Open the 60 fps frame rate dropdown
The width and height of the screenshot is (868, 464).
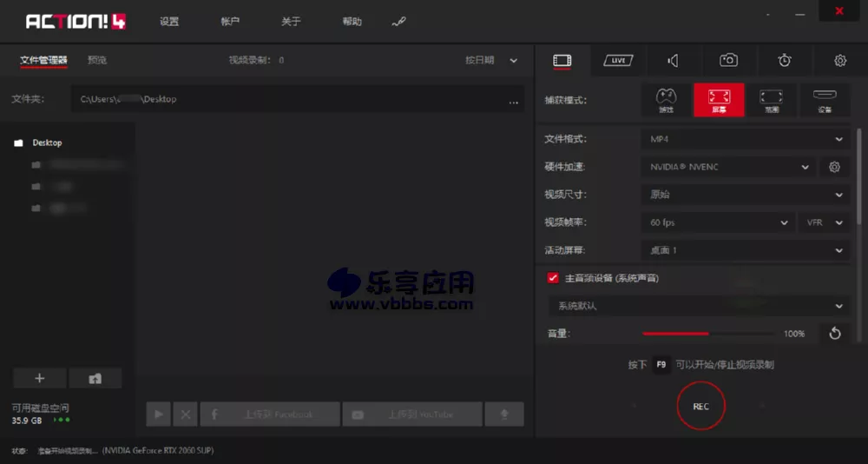click(718, 222)
